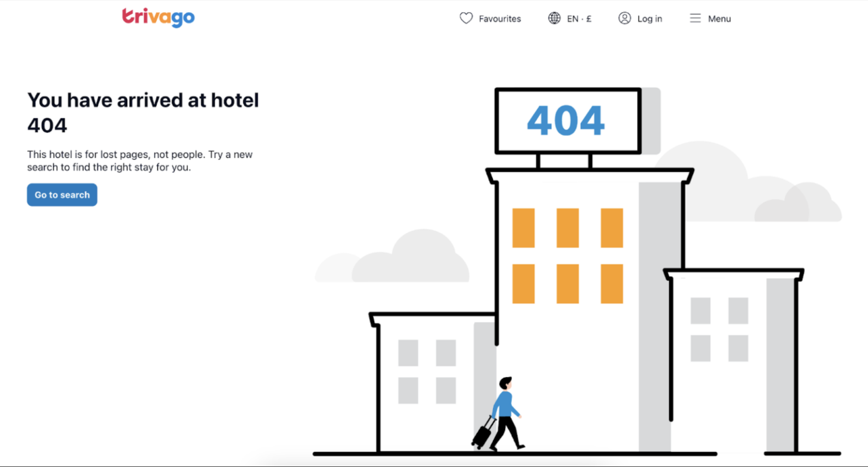The image size is (868, 467).
Task: Click the hamburger menu icon
Action: (695, 18)
